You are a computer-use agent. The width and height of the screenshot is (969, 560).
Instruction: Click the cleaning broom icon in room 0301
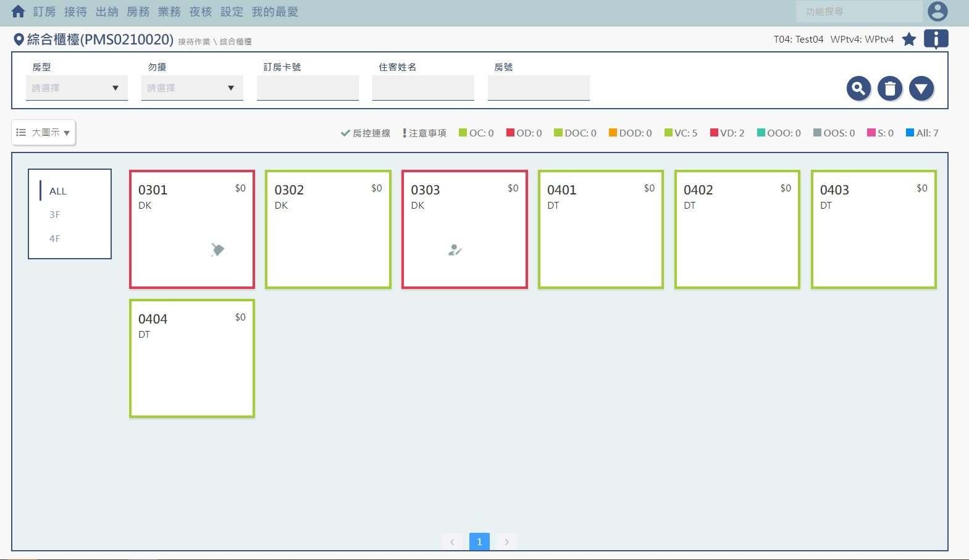coord(217,249)
